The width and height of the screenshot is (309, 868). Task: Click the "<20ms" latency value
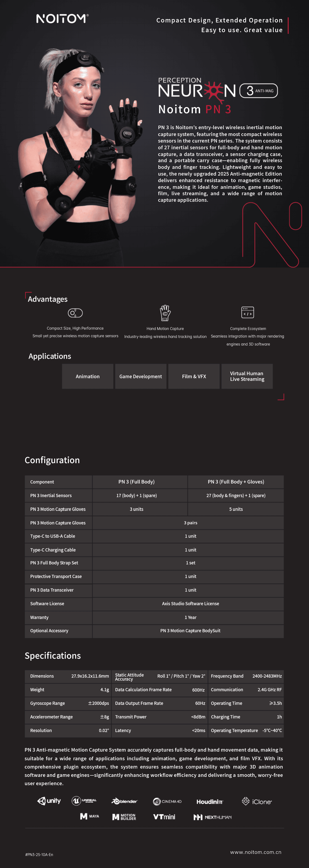tap(199, 731)
